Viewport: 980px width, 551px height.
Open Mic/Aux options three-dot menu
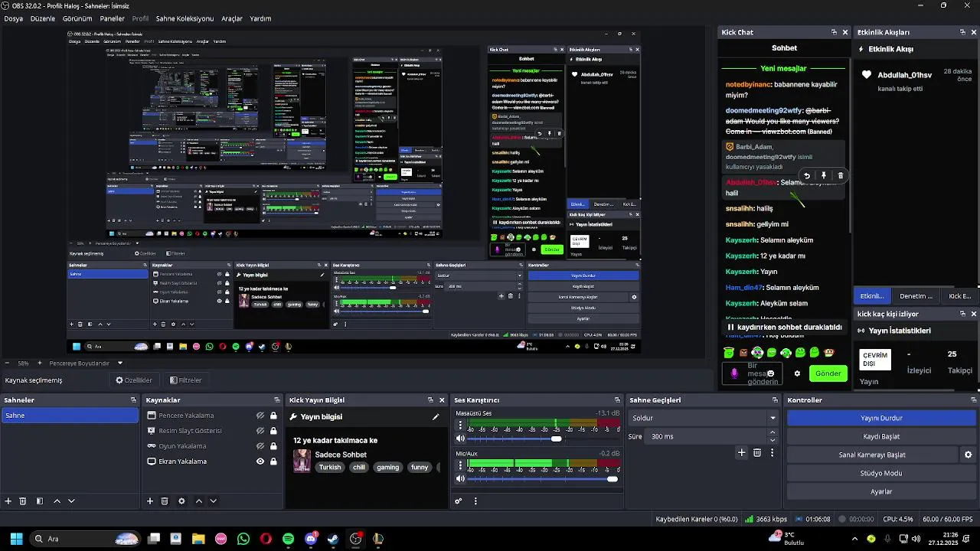point(460,466)
